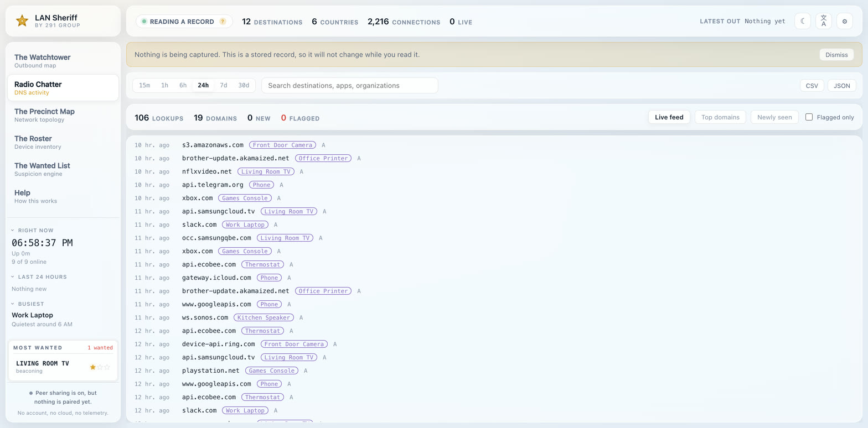Click the Phone tag beside api.telegram.org
The width and height of the screenshot is (868, 428).
click(x=261, y=185)
